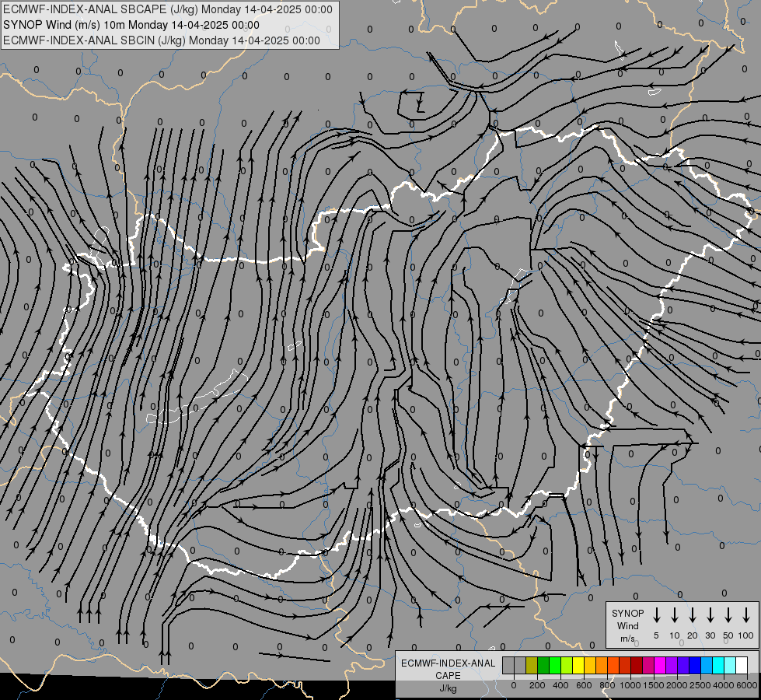
Task: Click the 100 m/s wind arrow in legend
Action: 746,615
